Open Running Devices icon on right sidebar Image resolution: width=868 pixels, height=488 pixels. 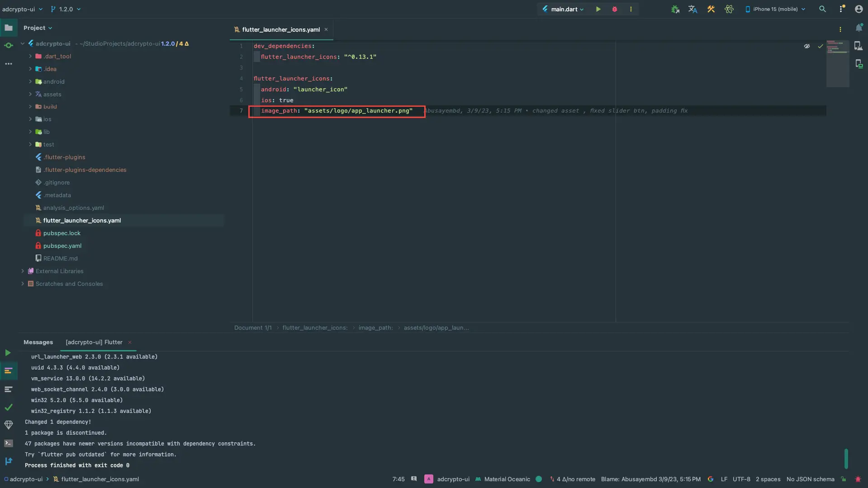click(x=859, y=64)
